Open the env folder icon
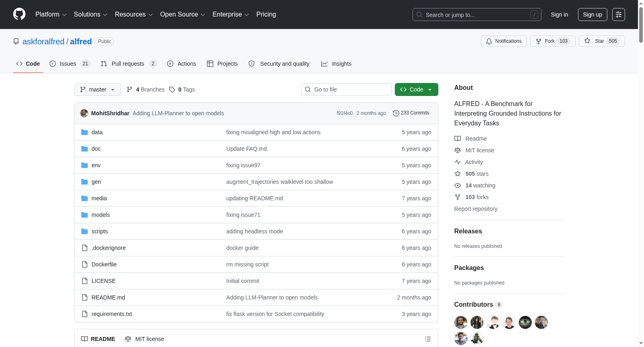The height and width of the screenshot is (347, 644). click(85, 165)
